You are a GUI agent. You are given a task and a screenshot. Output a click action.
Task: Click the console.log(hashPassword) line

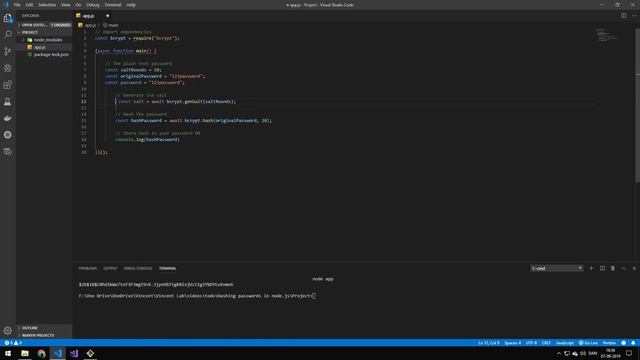(147, 140)
